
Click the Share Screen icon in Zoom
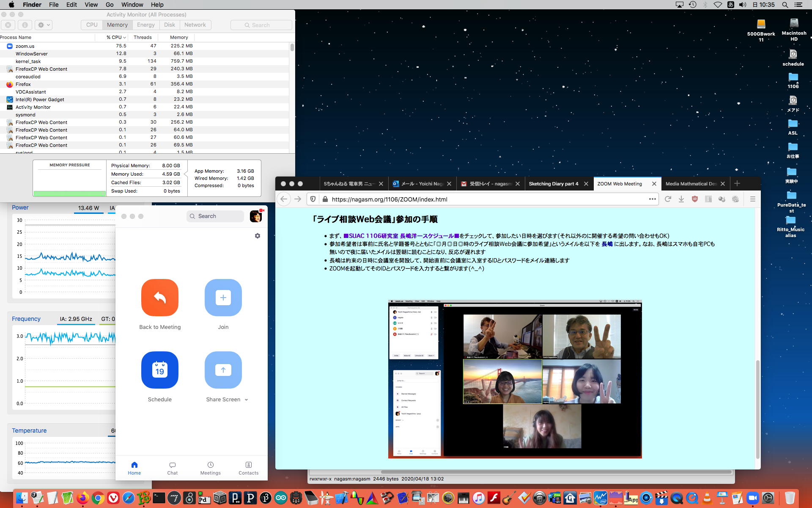tap(223, 370)
